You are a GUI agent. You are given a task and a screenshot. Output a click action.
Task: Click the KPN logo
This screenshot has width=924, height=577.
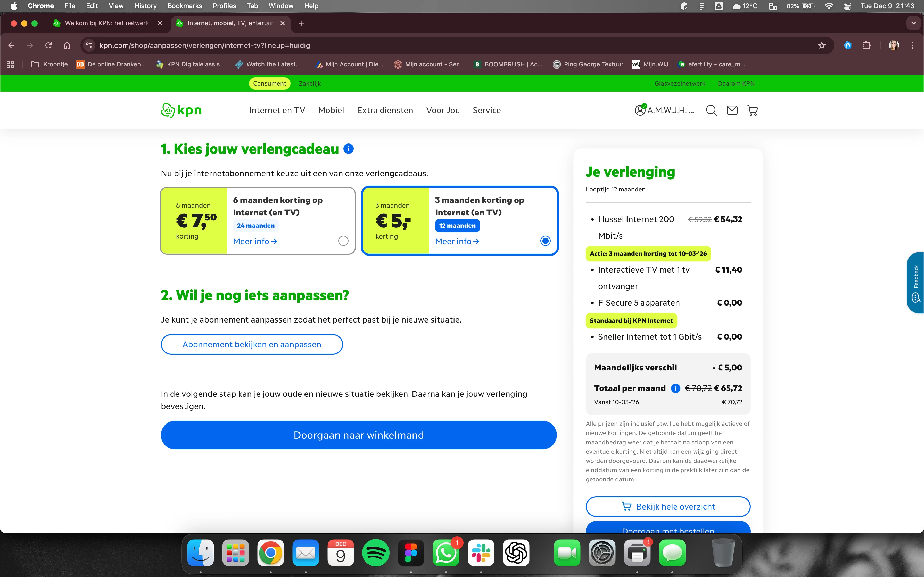point(181,110)
